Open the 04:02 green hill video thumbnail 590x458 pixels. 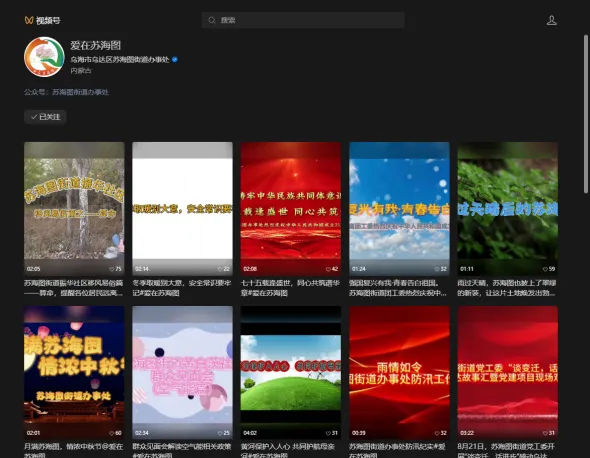coord(291,373)
